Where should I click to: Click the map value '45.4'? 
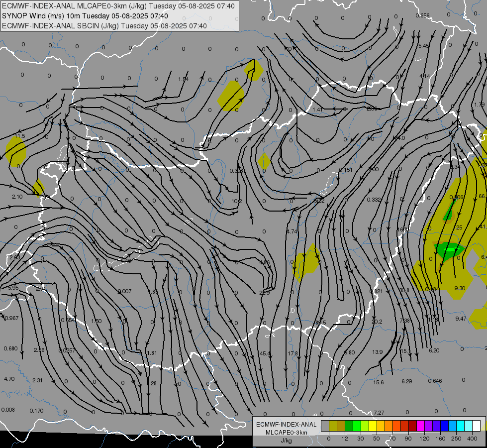265,353
